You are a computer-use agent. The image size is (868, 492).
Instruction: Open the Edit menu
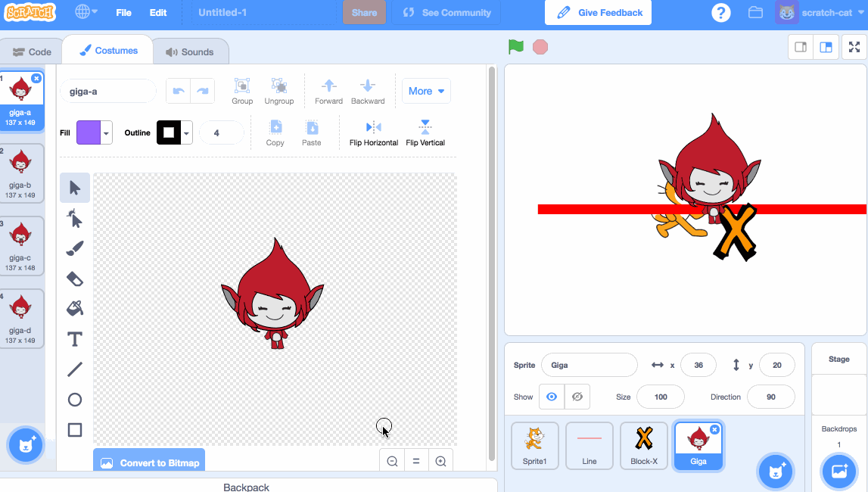point(157,12)
